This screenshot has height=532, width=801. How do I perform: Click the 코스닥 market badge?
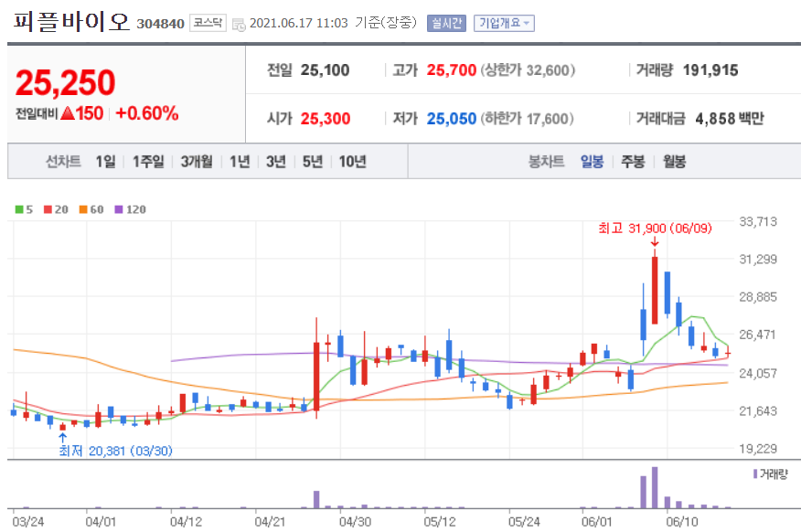coord(208,23)
